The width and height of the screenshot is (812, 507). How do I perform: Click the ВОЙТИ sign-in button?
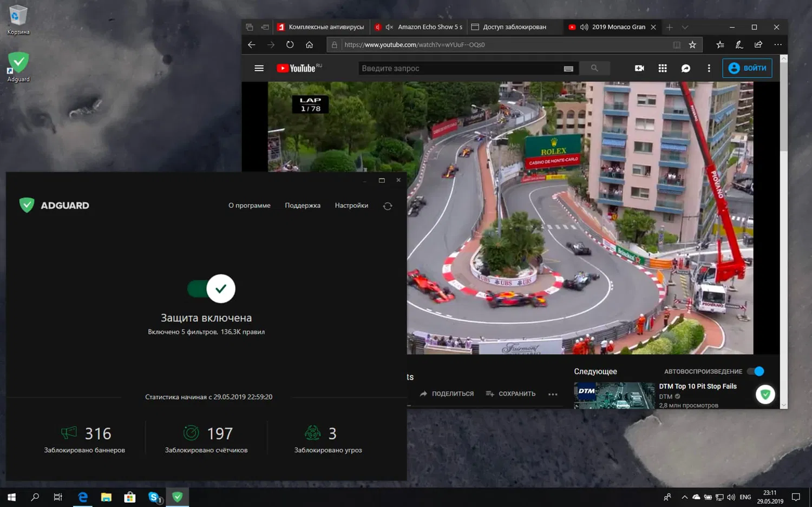click(748, 68)
